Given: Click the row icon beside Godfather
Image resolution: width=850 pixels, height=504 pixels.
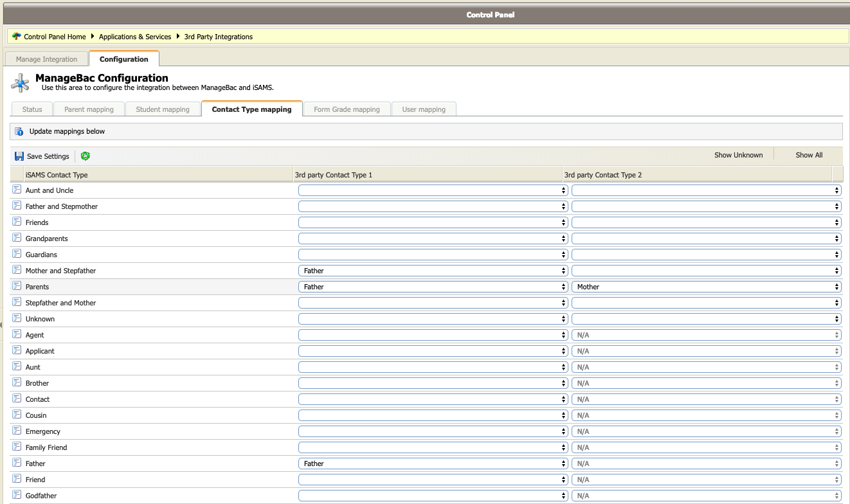Looking at the screenshot, I should (x=17, y=496).
